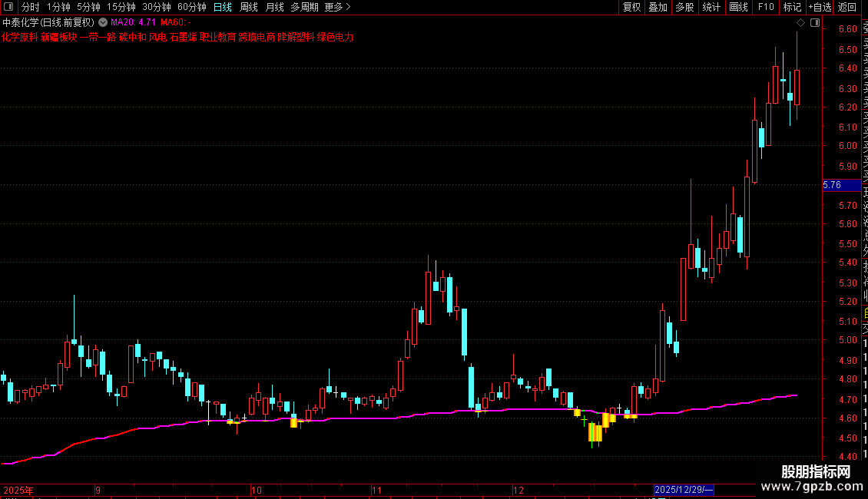Viewport: 868px width, 499px height.
Task: Toggle the right side panel icon
Action: 815,23
